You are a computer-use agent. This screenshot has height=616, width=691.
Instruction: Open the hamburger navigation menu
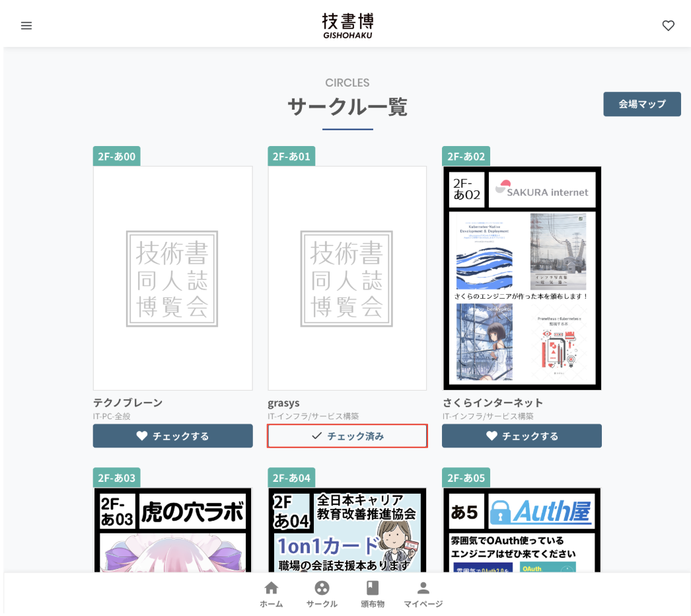click(x=26, y=26)
